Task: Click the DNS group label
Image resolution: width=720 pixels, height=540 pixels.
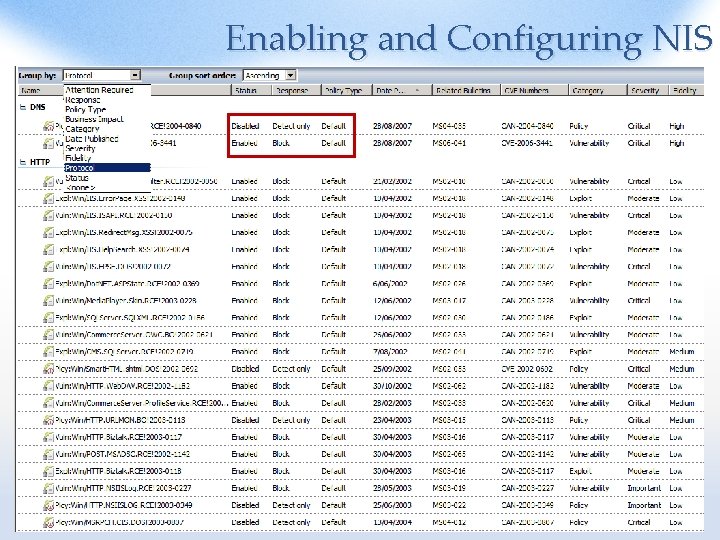Action: [x=38, y=107]
